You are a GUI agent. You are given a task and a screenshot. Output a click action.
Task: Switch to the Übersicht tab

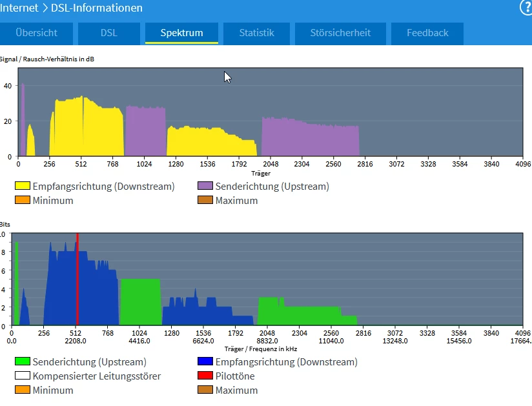pyautogui.click(x=37, y=33)
